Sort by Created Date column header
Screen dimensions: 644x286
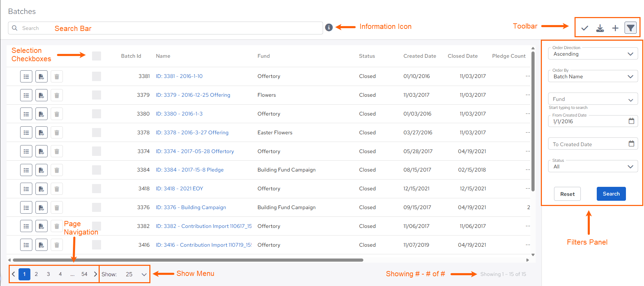(420, 56)
